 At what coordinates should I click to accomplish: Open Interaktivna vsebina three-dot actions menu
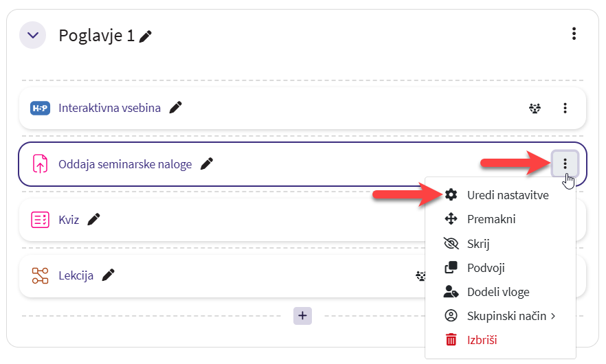tap(565, 108)
